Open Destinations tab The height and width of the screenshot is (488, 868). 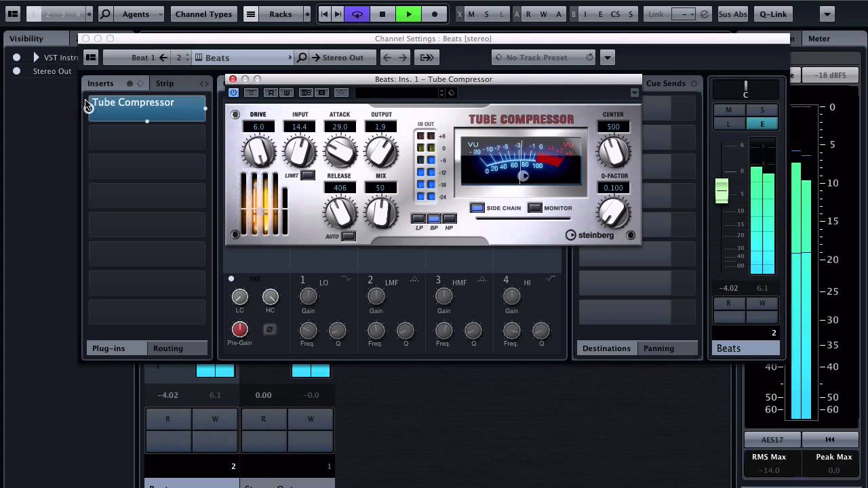click(x=606, y=348)
